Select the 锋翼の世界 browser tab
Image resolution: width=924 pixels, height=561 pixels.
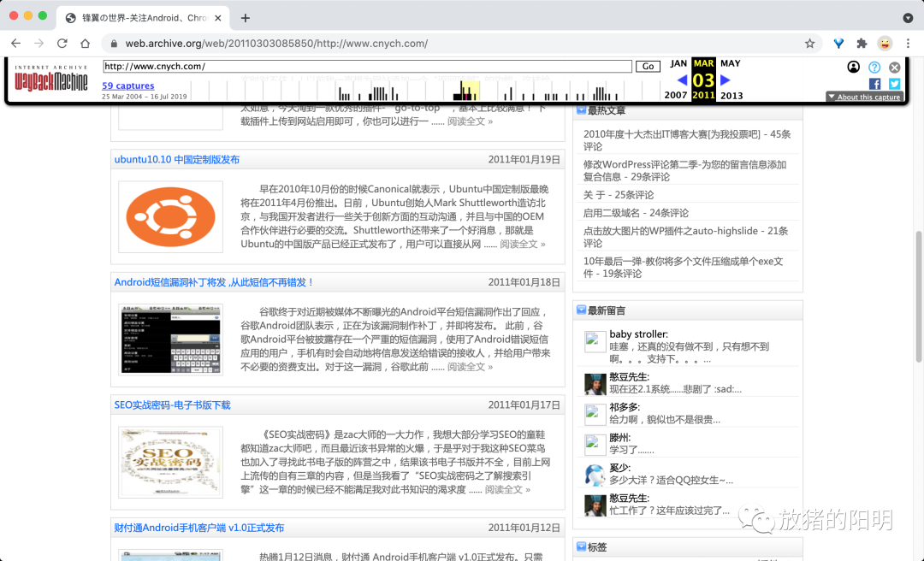[143, 18]
